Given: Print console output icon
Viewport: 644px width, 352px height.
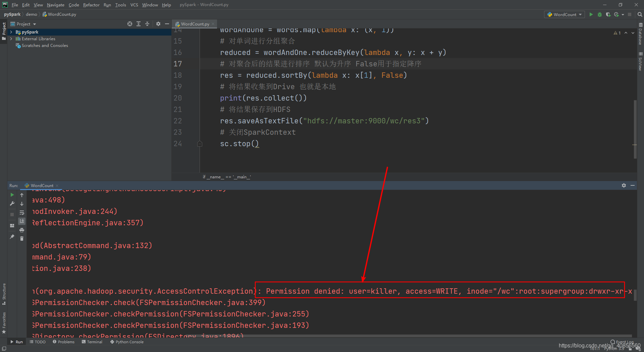Looking at the screenshot, I should tap(22, 230).
